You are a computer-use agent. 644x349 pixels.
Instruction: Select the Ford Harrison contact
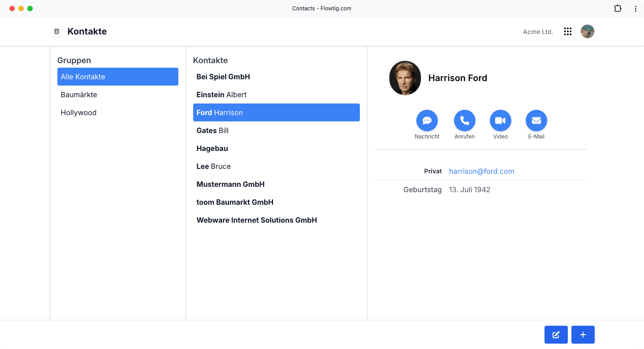[277, 112]
